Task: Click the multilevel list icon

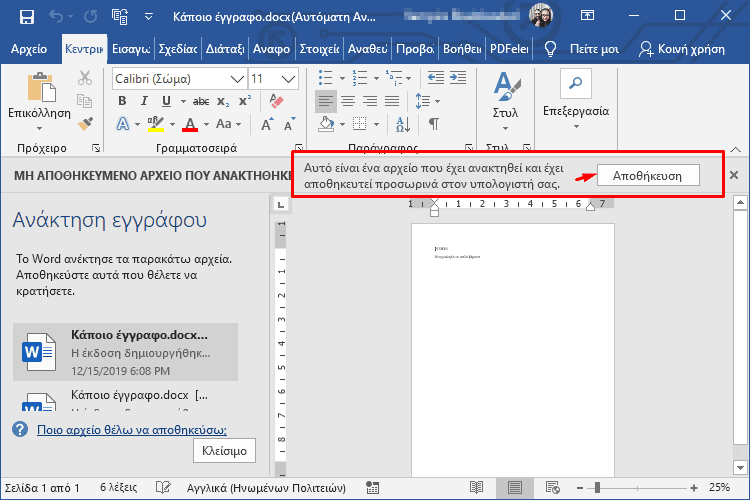Action: (394, 78)
